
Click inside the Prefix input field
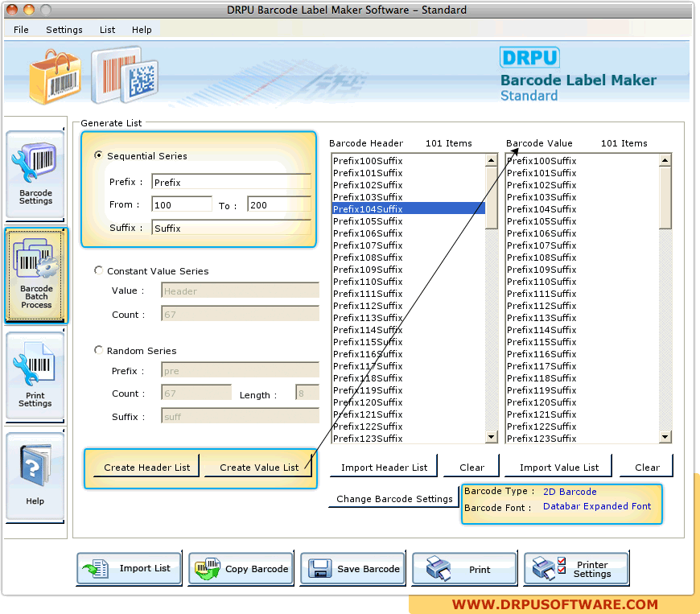coord(231,181)
